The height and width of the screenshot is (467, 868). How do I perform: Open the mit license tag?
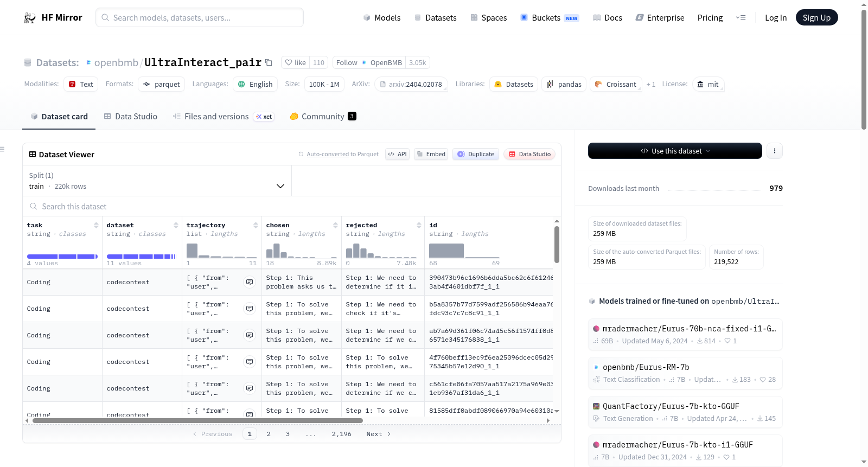tap(708, 84)
